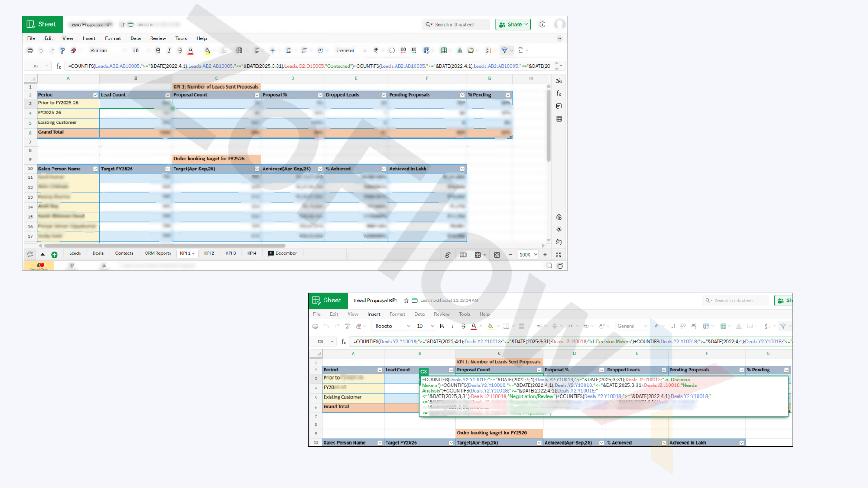Screen dimensions: 868x488
Task: Open the Dropped Leads filter dropdown in the top window
Action: (384, 95)
